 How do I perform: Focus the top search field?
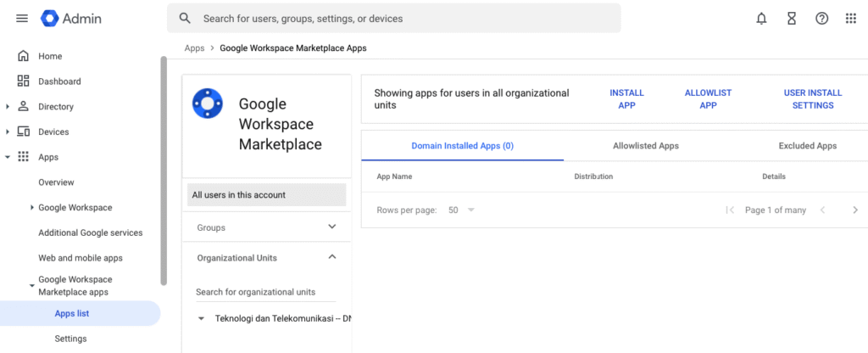pyautogui.click(x=393, y=19)
